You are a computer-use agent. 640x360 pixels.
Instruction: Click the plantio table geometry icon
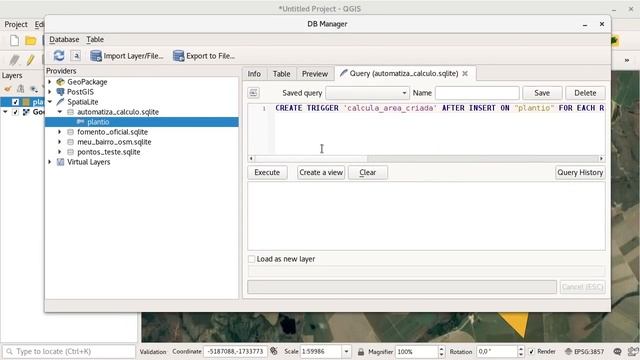[80, 122]
